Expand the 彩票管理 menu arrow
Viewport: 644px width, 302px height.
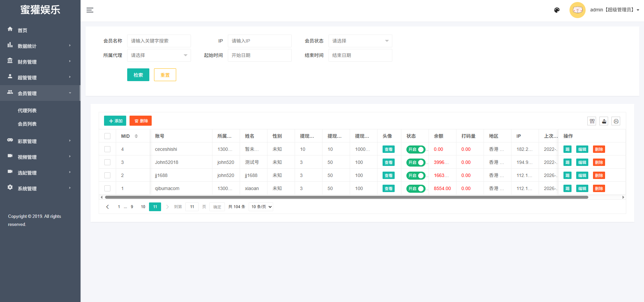(70, 141)
